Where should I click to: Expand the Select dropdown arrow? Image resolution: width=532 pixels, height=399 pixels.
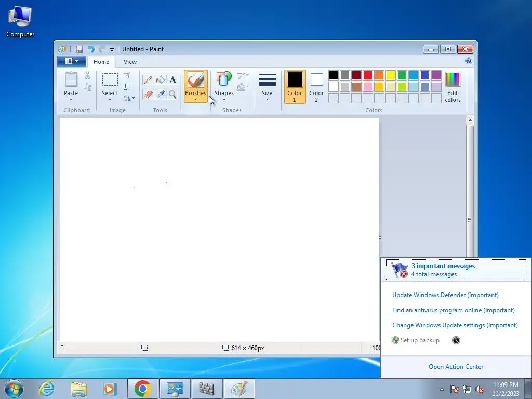pyautogui.click(x=110, y=99)
